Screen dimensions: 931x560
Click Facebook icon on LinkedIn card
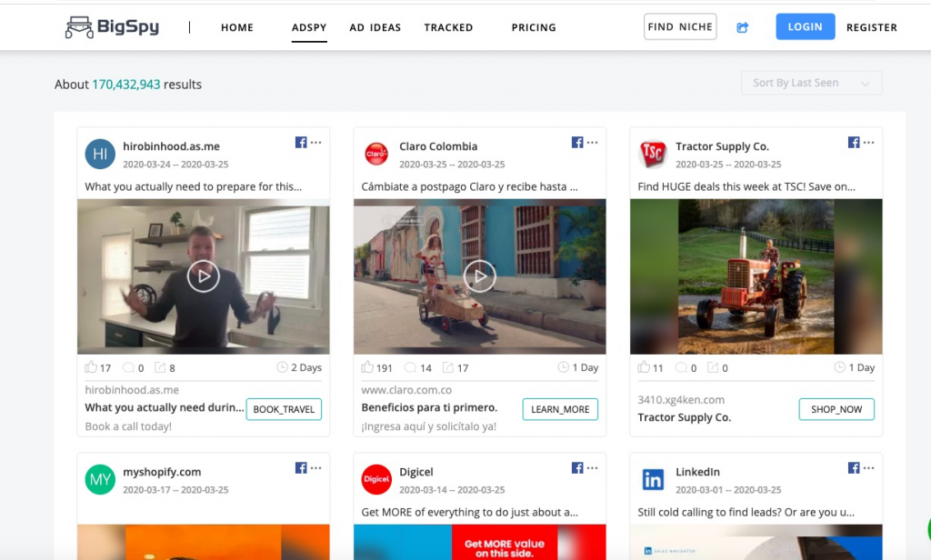854,468
